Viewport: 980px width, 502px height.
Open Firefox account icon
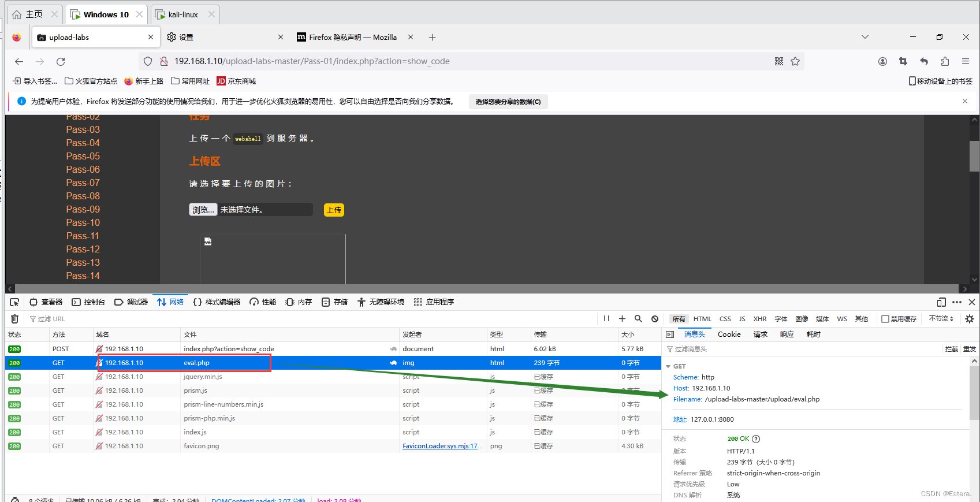(x=882, y=61)
